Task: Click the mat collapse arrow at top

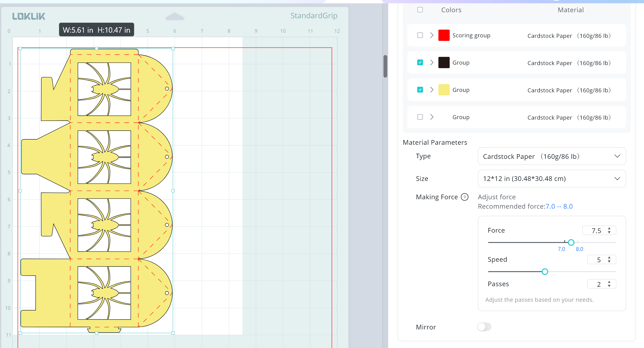Action: tap(175, 16)
